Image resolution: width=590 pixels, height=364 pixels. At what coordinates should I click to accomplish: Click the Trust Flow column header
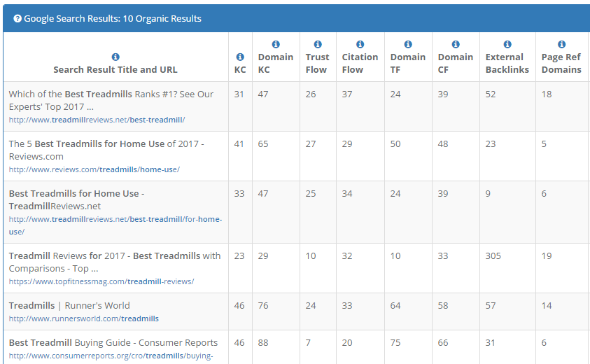pos(317,63)
